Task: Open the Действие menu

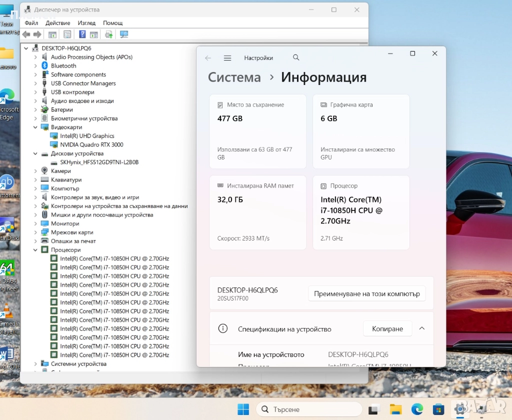Action: click(x=57, y=23)
